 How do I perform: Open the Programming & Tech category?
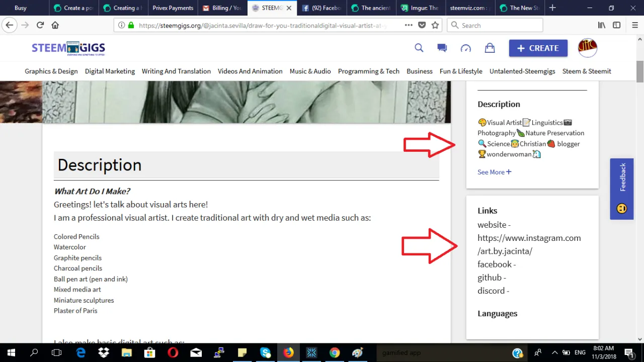click(x=369, y=71)
